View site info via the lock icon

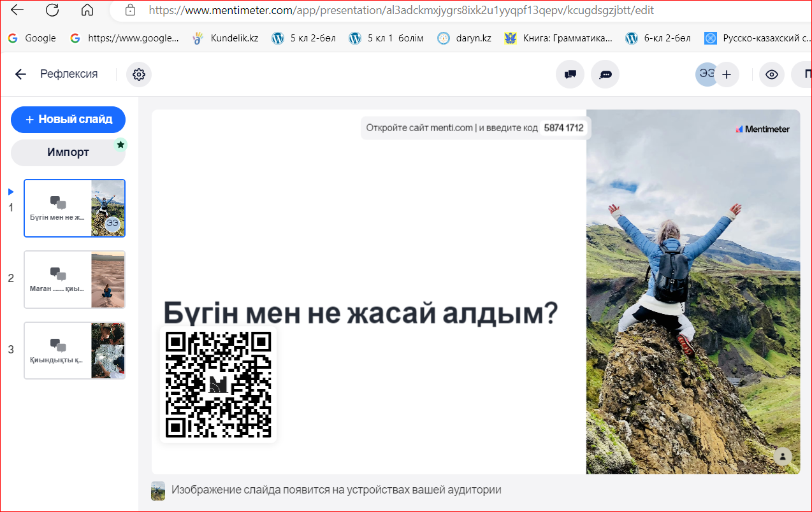(x=130, y=10)
